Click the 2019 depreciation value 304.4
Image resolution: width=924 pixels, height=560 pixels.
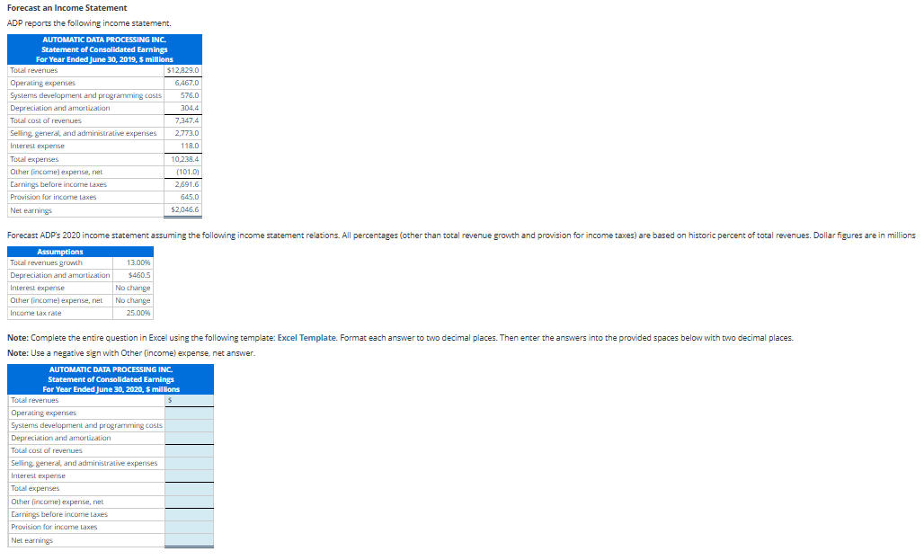[x=190, y=108]
